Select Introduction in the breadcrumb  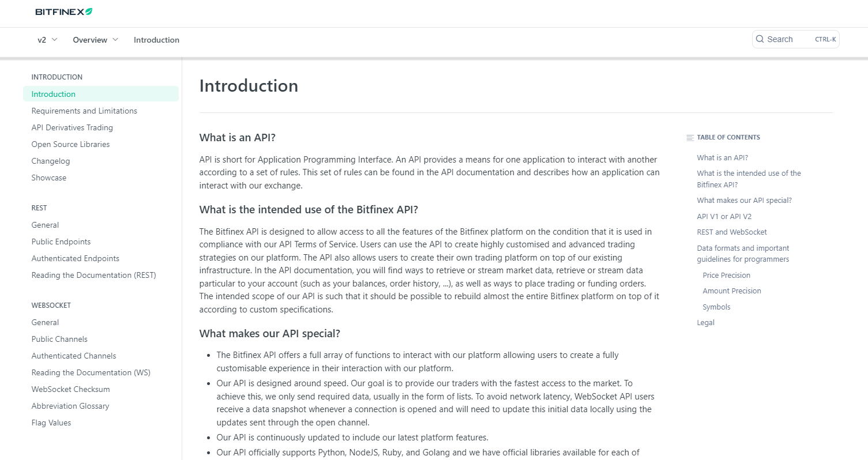pos(156,40)
